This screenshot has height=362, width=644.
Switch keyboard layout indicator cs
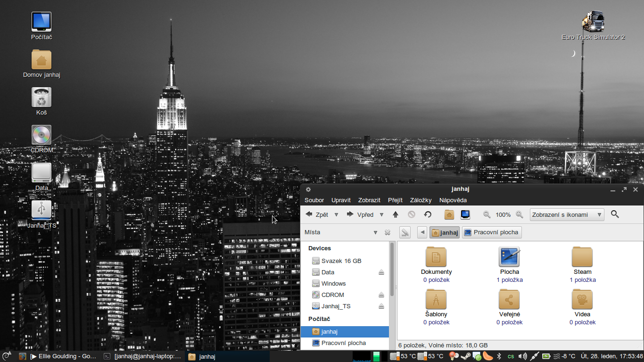tap(511, 356)
